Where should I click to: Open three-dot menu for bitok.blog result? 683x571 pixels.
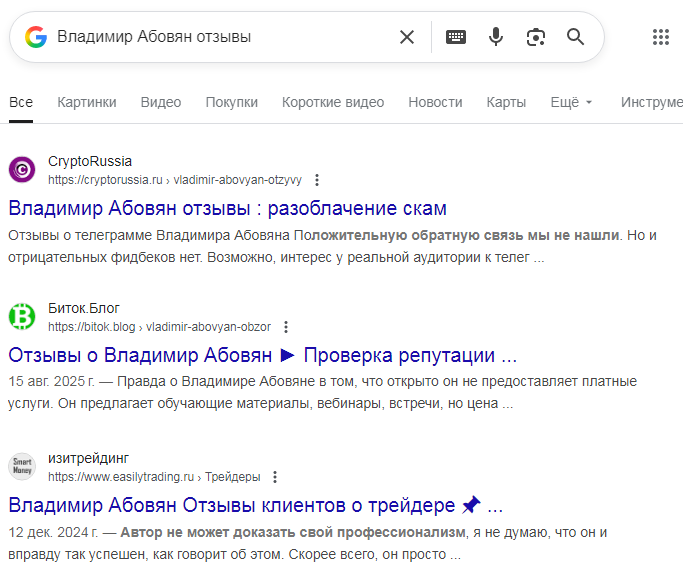285,327
